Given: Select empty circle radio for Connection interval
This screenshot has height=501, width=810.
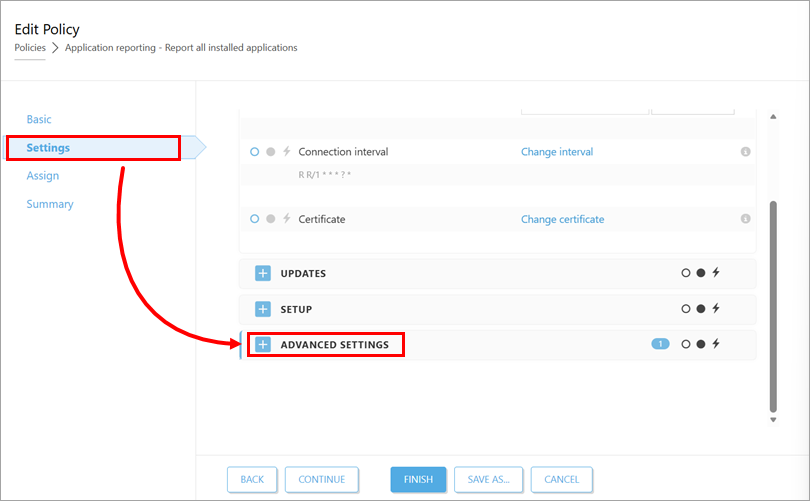Looking at the screenshot, I should click(x=255, y=152).
